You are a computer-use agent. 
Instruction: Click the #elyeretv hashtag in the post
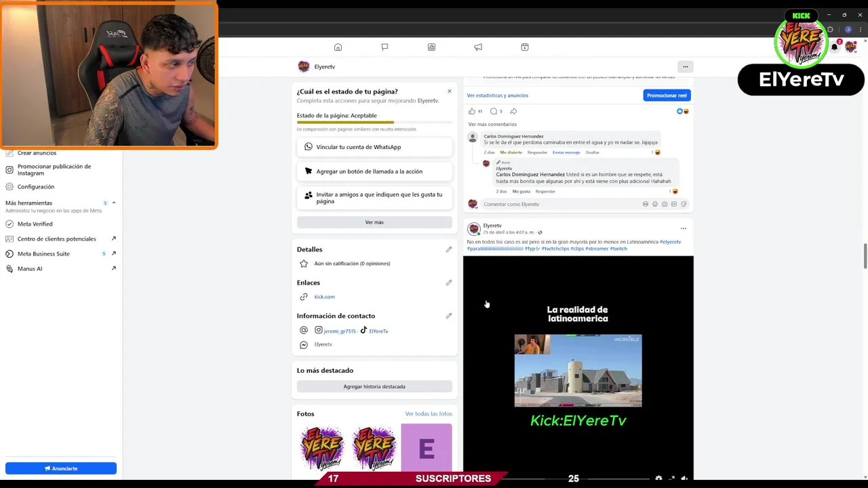click(670, 242)
